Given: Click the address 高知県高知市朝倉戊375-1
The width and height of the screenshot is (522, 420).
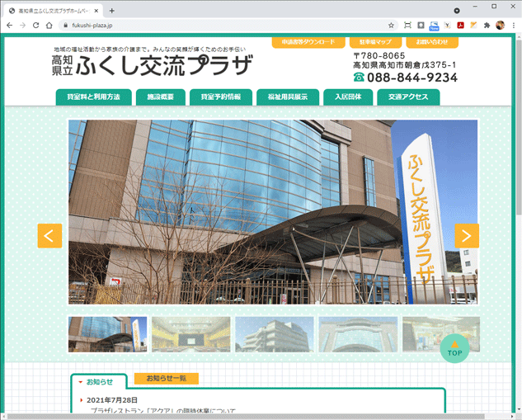Looking at the screenshot, I should pos(404,65).
